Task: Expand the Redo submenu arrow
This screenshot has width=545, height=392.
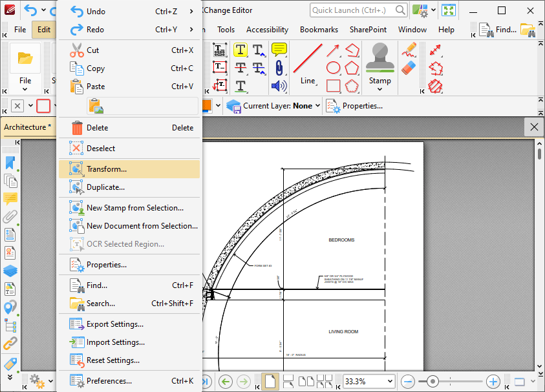Action: pos(191,30)
